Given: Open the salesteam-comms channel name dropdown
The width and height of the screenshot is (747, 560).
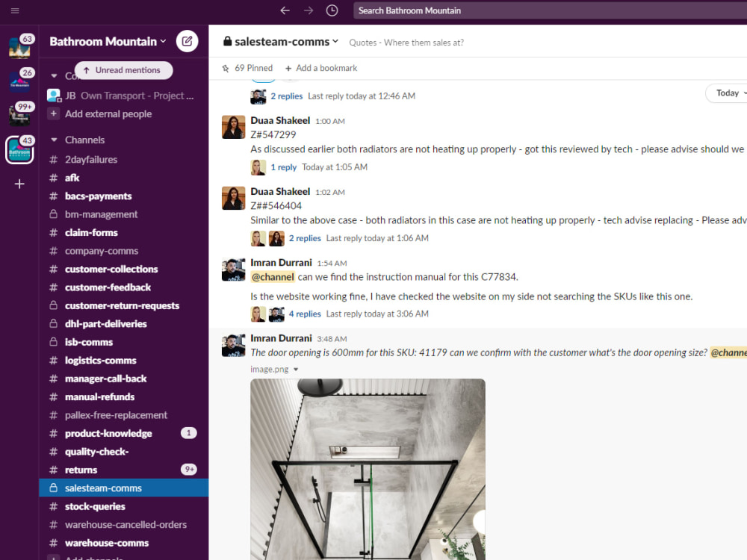Looking at the screenshot, I should 335,41.
